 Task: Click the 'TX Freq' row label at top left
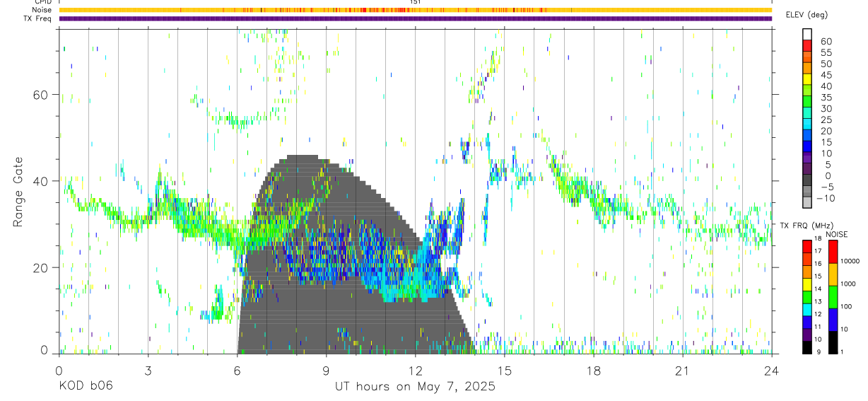click(x=37, y=18)
